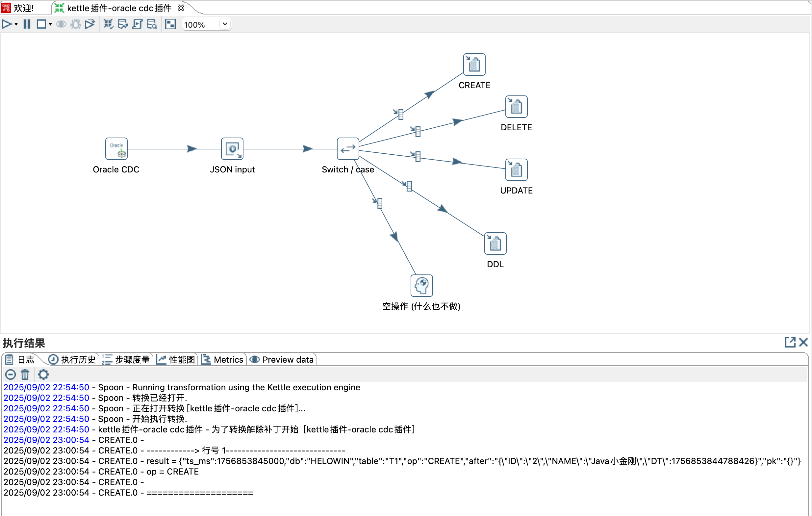Open the run options dropdown arrow
The height and width of the screenshot is (516, 812).
(x=16, y=25)
